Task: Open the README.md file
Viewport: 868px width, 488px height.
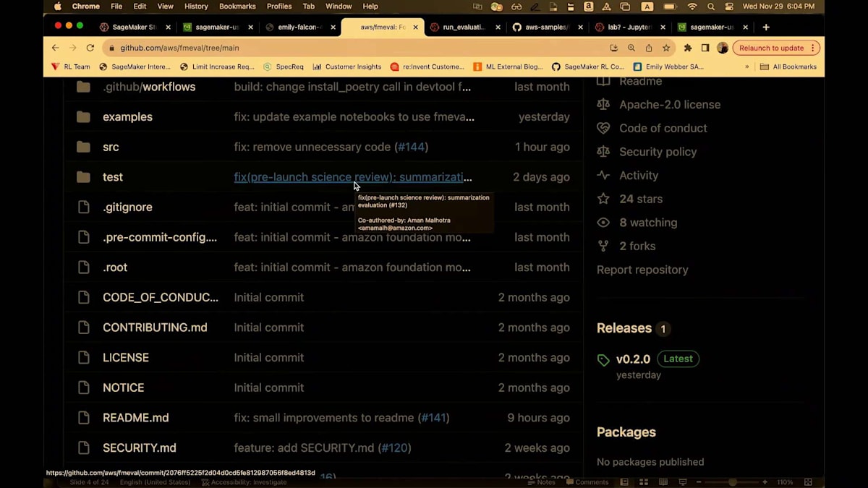Action: [x=136, y=418]
